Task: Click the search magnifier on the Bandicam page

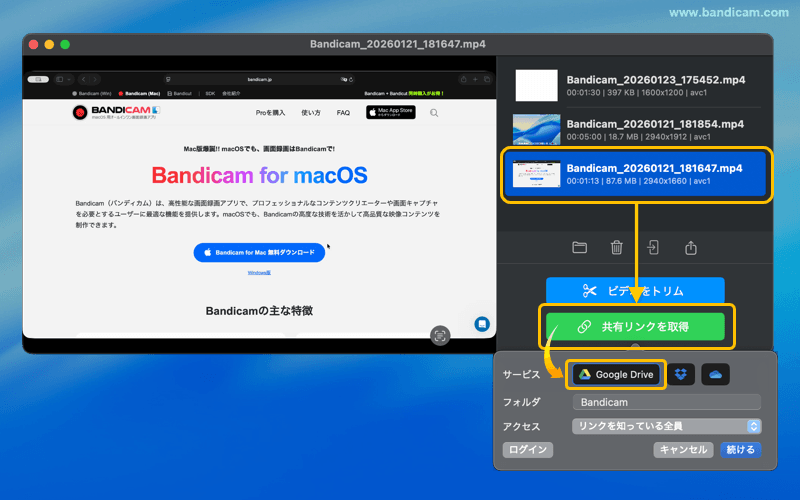Action: pos(434,113)
